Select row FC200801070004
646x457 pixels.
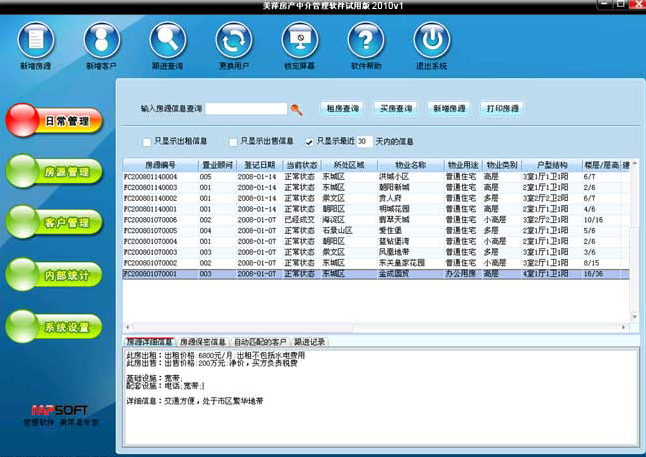click(x=376, y=241)
